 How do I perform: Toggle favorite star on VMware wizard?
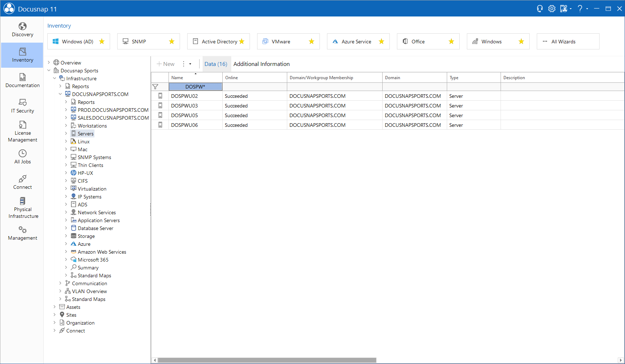312,42
